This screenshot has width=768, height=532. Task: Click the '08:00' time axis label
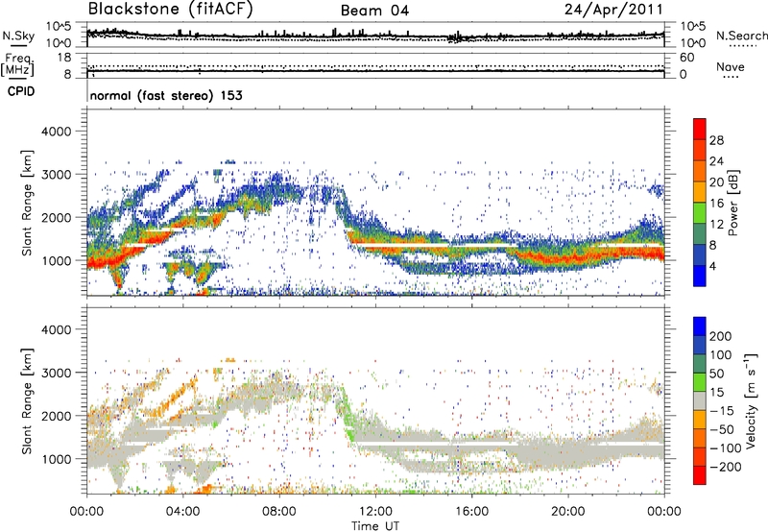[x=279, y=512]
